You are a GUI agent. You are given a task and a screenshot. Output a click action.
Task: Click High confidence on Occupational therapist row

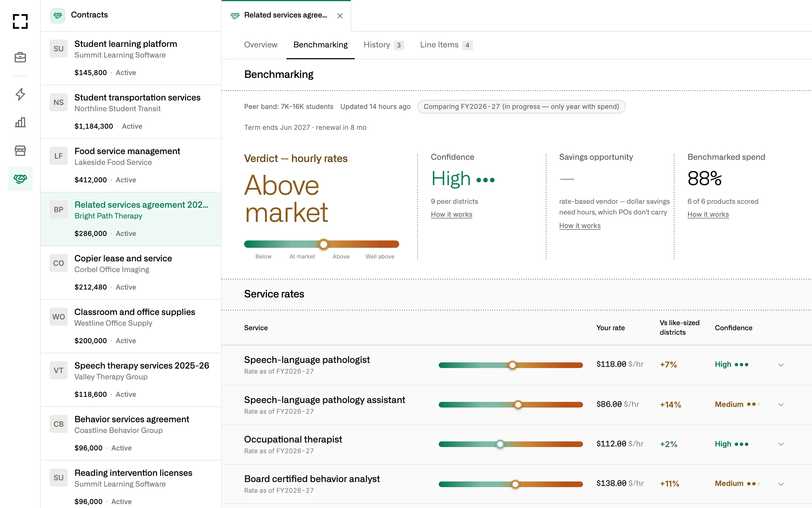coord(731,444)
